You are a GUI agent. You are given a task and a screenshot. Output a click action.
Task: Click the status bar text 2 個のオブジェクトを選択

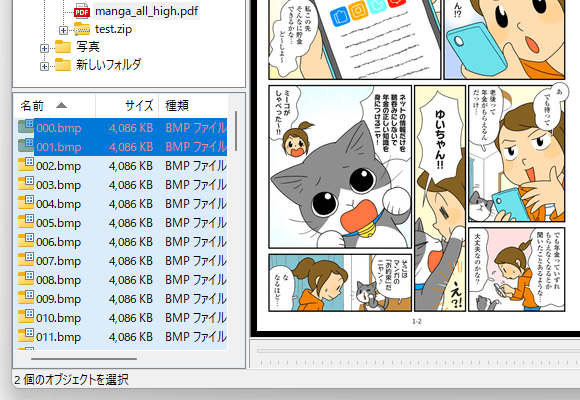point(71,379)
